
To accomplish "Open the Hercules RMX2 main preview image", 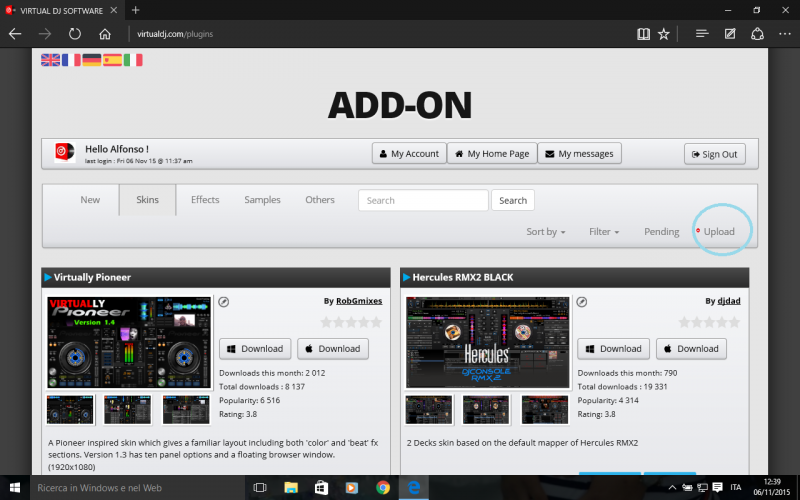I will (x=488, y=342).
